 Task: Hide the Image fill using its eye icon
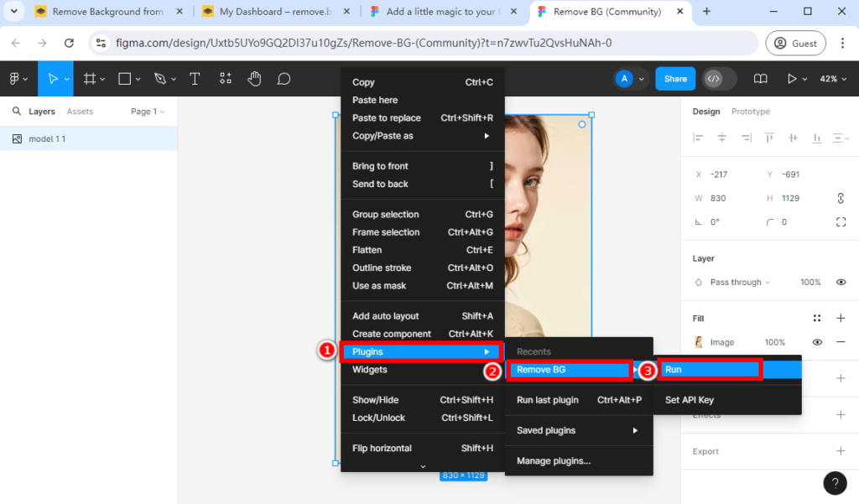(817, 341)
